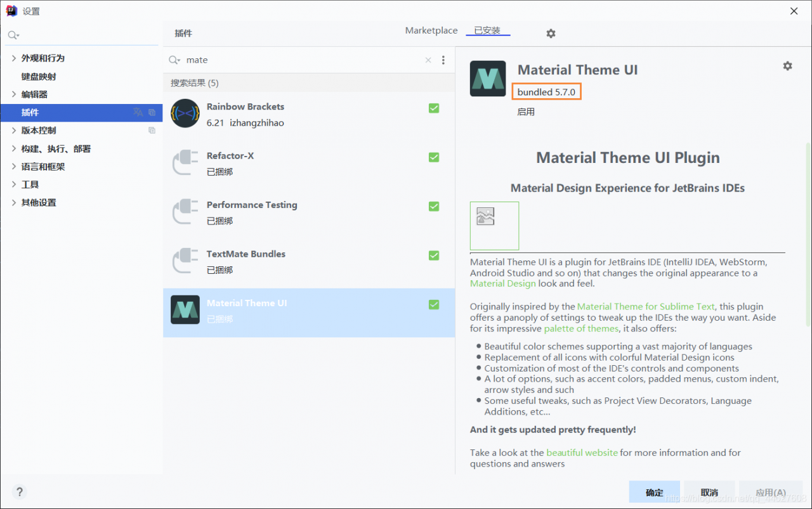Viewport: 812px width, 509px height.
Task: Click the translate icon on the plugins row
Action: pos(138,112)
